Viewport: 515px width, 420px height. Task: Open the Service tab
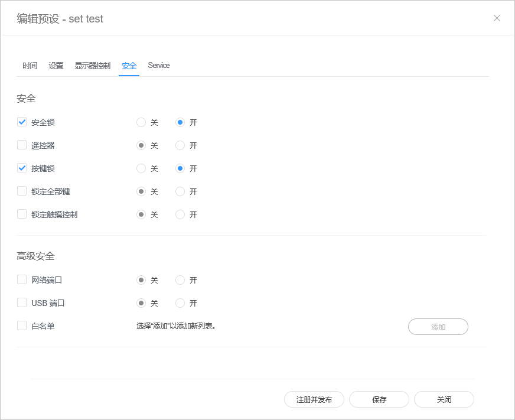point(159,66)
